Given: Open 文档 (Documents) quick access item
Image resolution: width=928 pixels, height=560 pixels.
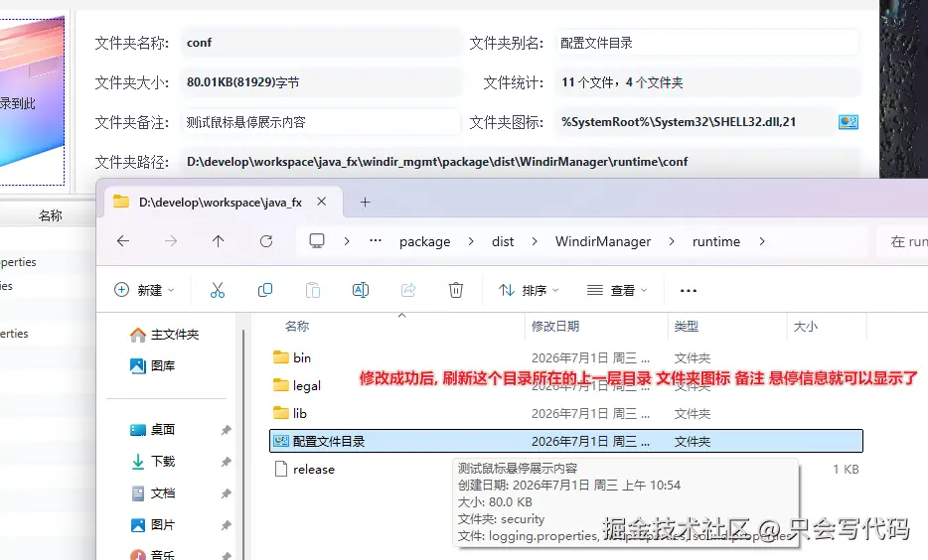Looking at the screenshot, I should (x=152, y=493).
